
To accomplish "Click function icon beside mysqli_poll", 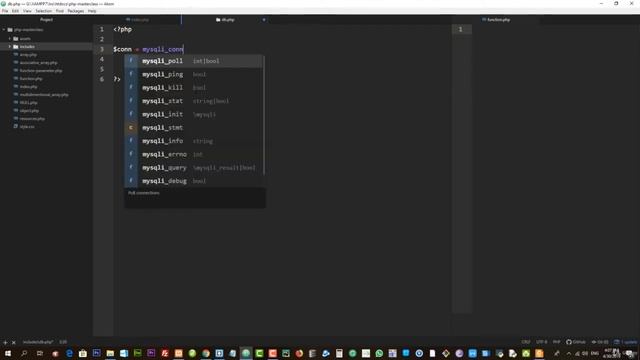I will point(131,61).
